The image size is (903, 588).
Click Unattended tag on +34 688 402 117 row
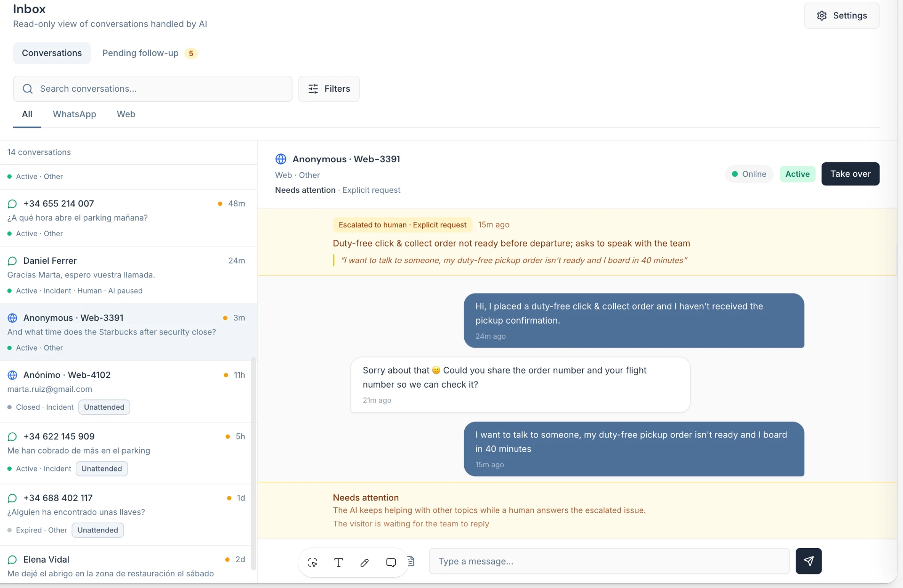(98, 531)
